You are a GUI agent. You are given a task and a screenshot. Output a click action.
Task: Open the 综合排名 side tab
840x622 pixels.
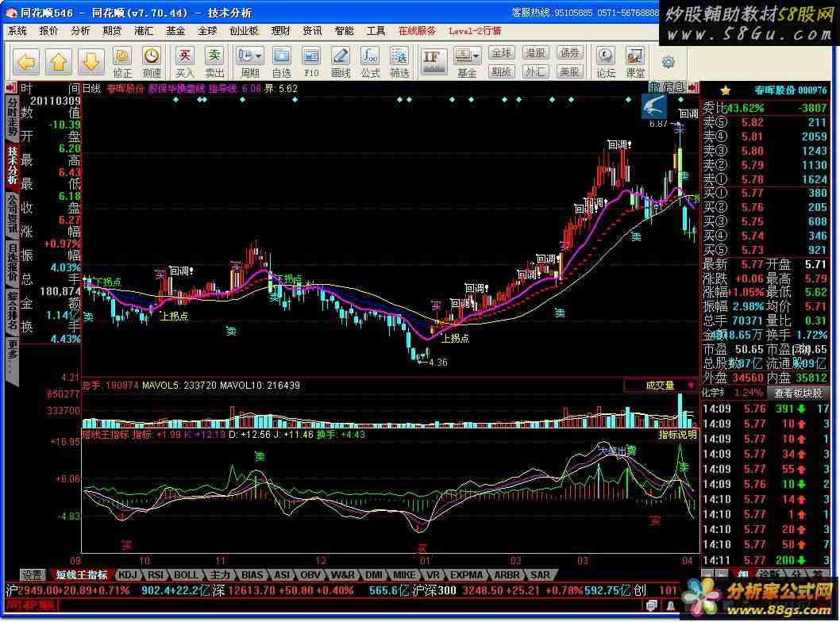(12, 312)
